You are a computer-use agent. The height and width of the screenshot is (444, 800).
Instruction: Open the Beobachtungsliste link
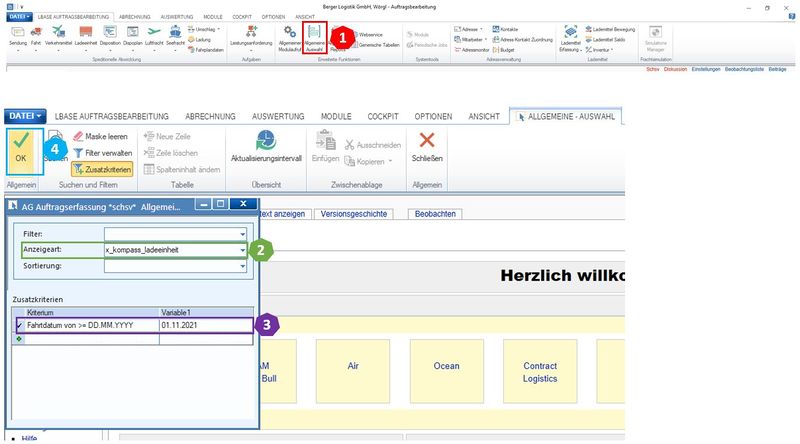pyautogui.click(x=744, y=69)
